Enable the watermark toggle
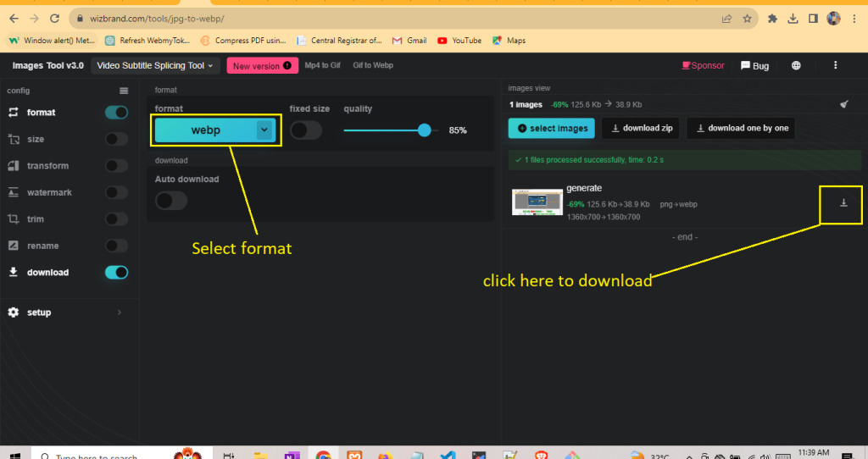Viewport: 868px width, 459px height. pyautogui.click(x=116, y=192)
